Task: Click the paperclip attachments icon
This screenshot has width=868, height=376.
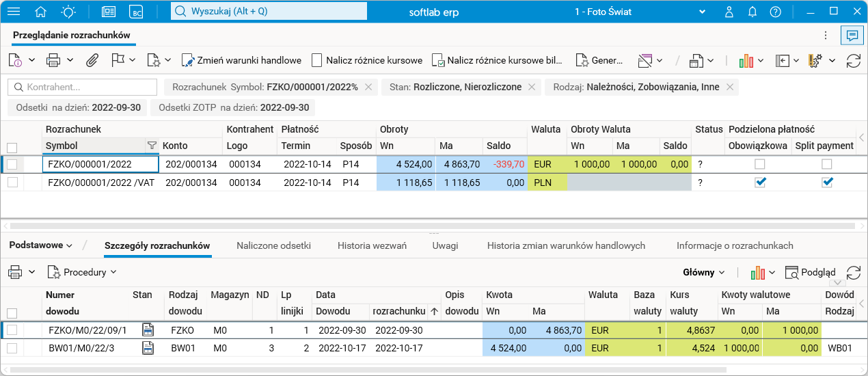Action: 92,60
